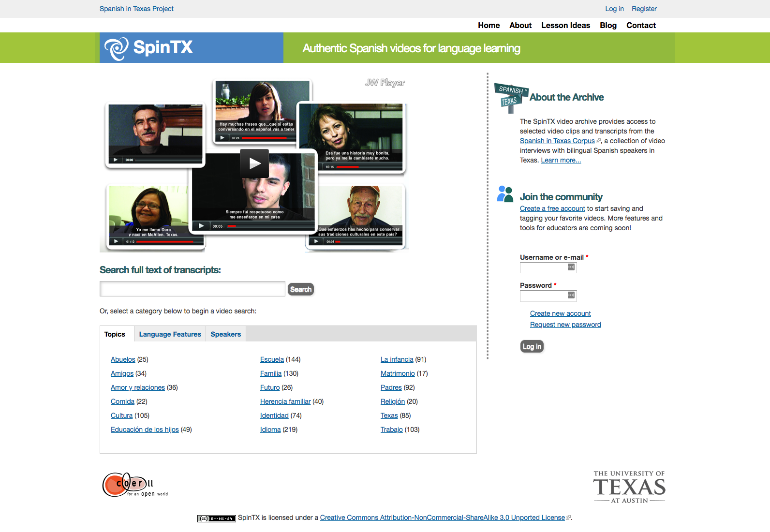This screenshot has height=532, width=770.
Task: Open the Idioma topic
Action: tap(270, 429)
